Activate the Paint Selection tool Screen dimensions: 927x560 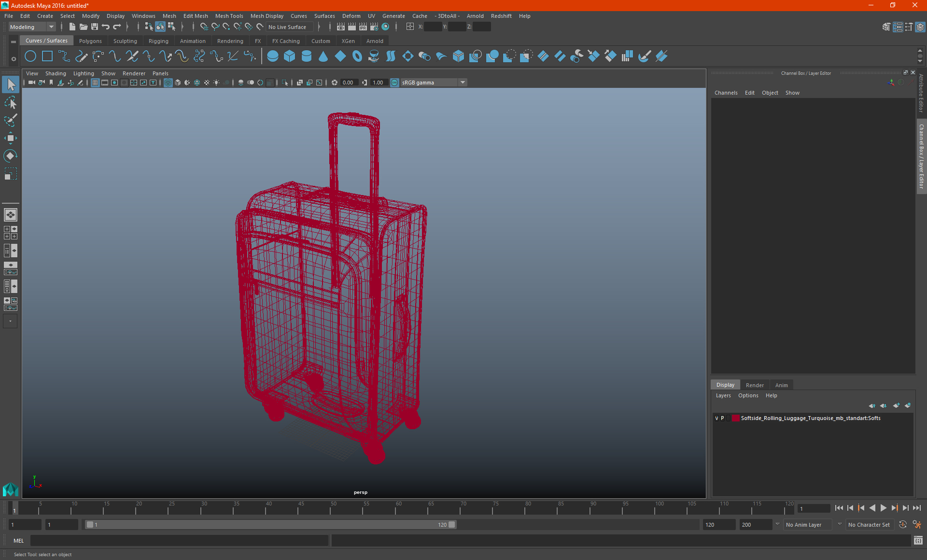coord(10,120)
